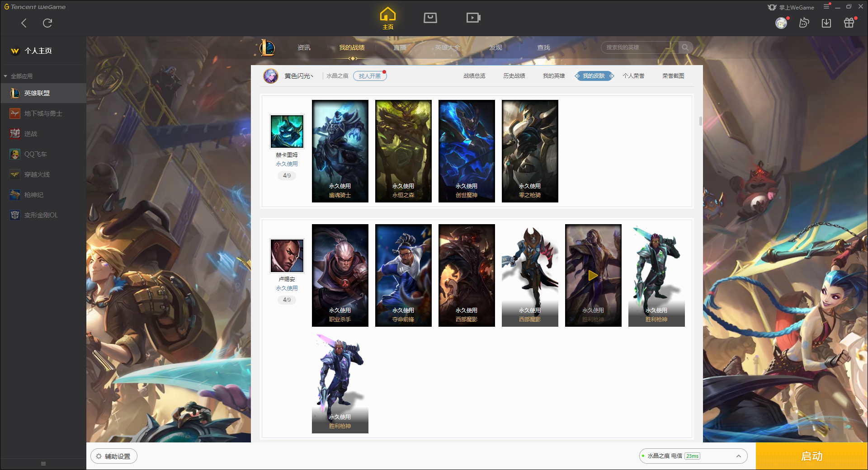Open the 创世魔神 skin card
Viewport: 868px width, 470px height.
(x=467, y=151)
